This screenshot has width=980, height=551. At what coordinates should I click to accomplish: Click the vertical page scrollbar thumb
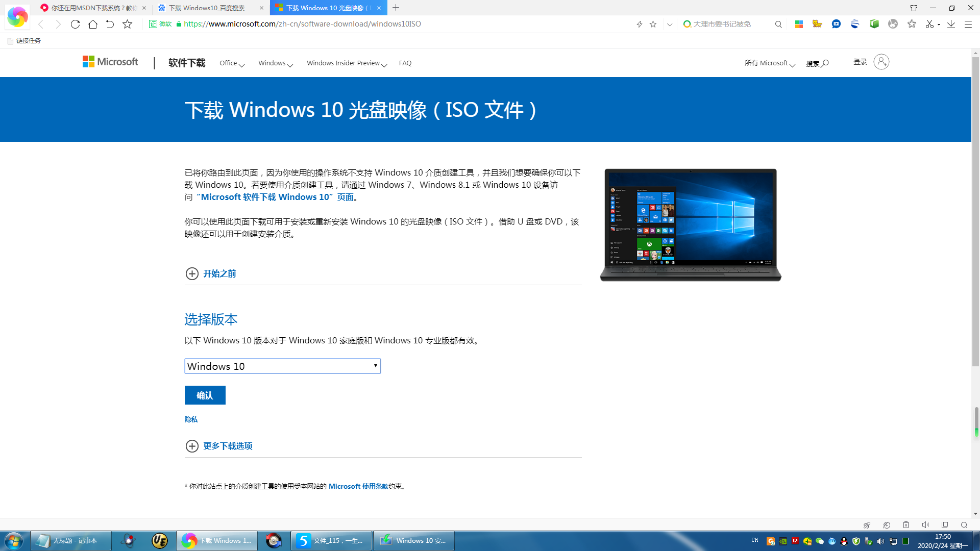pyautogui.click(x=975, y=212)
